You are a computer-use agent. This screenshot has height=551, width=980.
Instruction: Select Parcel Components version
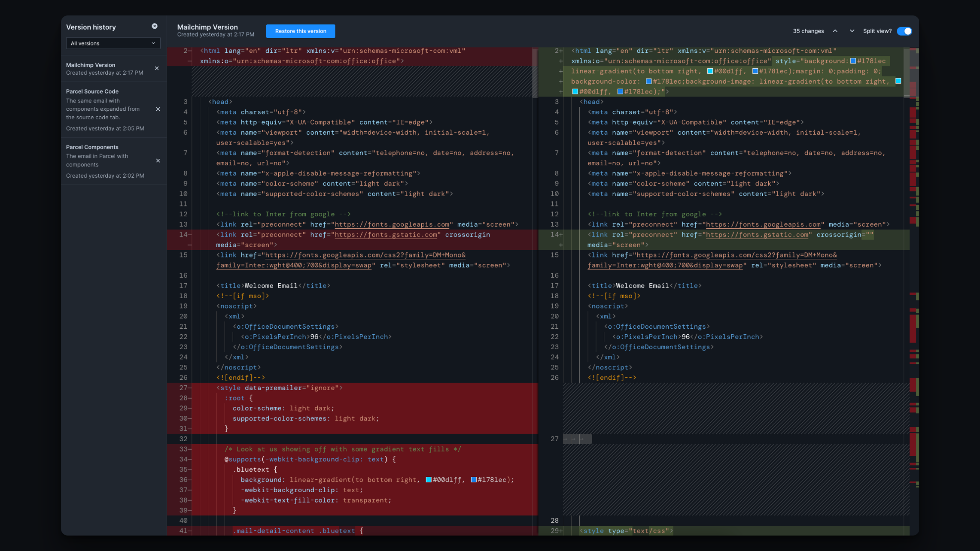pyautogui.click(x=92, y=147)
